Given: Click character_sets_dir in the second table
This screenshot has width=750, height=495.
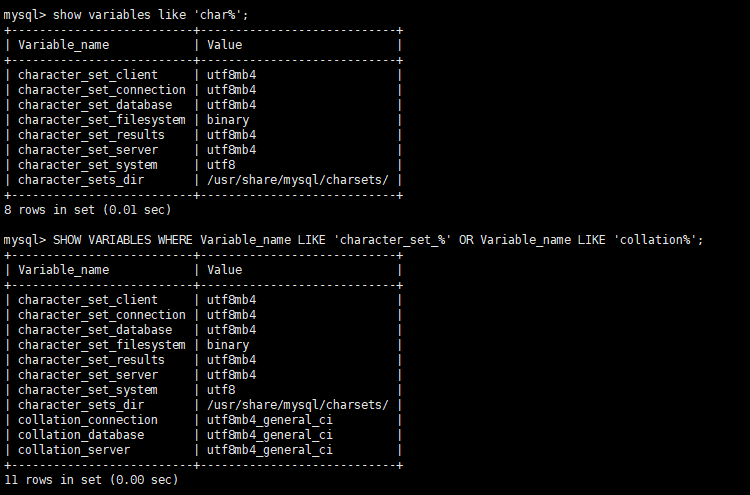Looking at the screenshot, I should (x=81, y=405).
